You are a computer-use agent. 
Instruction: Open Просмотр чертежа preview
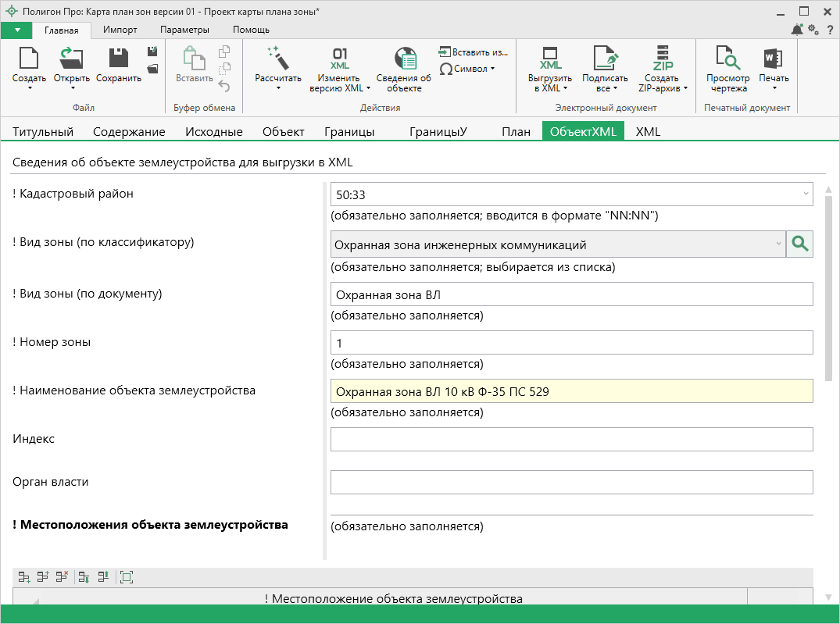pyautogui.click(x=727, y=69)
